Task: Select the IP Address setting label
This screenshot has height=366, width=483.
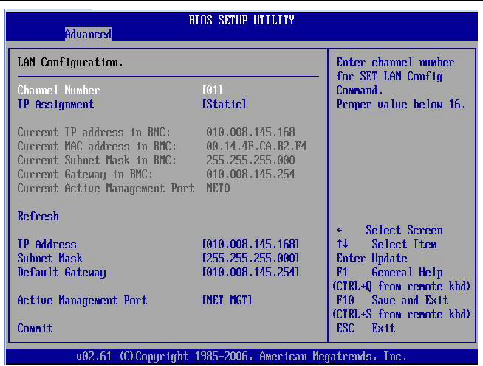Action: (47, 244)
